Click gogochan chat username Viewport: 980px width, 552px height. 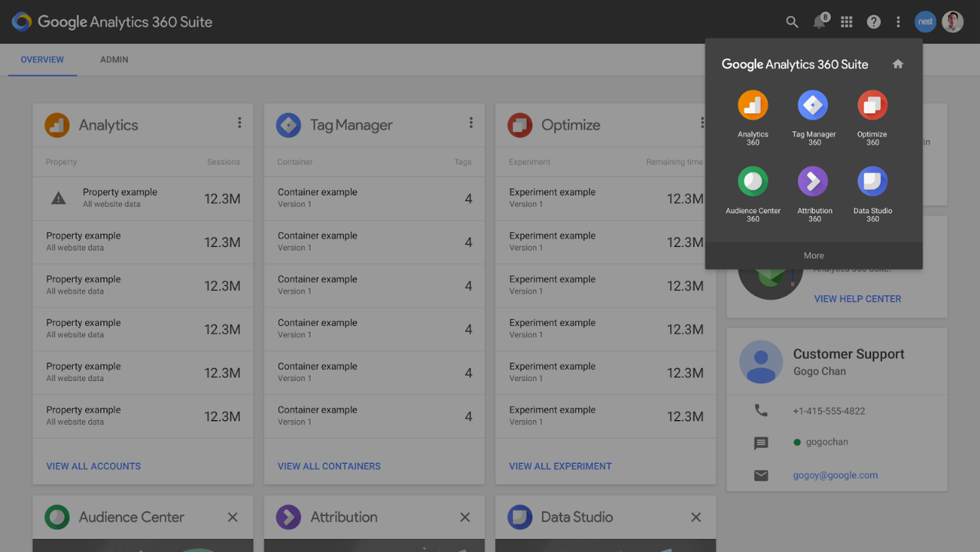pos(827,442)
